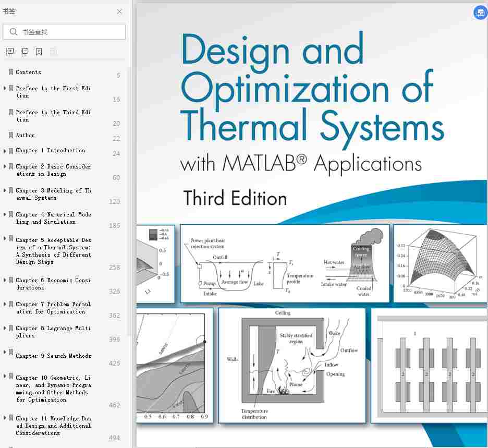Expand Chapter 9 Search Methods

click(x=5, y=352)
